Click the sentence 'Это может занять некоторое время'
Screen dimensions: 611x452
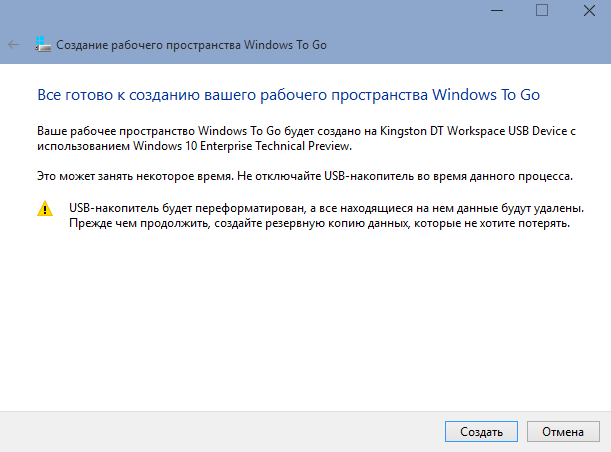pyautogui.click(x=135, y=177)
